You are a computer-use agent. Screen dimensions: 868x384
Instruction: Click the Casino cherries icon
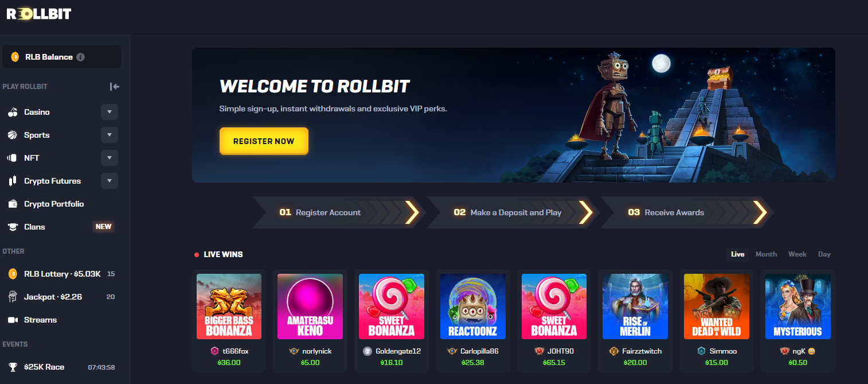pyautogui.click(x=13, y=112)
